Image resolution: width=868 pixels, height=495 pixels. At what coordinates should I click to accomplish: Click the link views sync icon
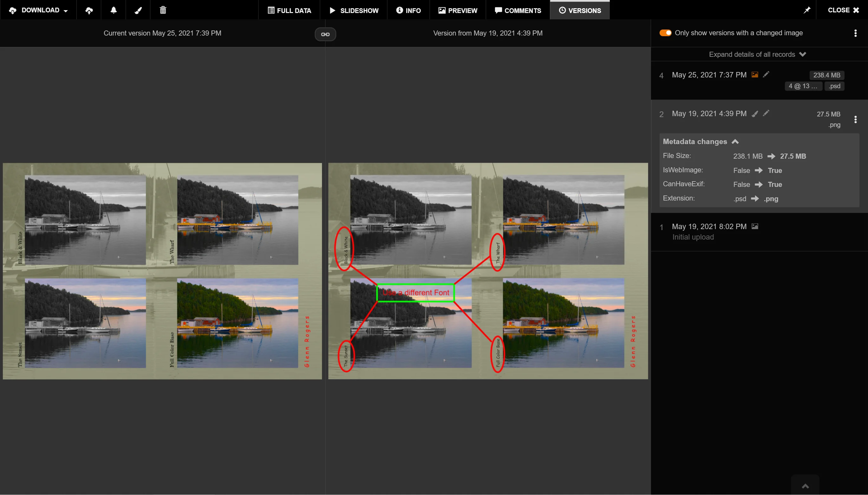(325, 34)
